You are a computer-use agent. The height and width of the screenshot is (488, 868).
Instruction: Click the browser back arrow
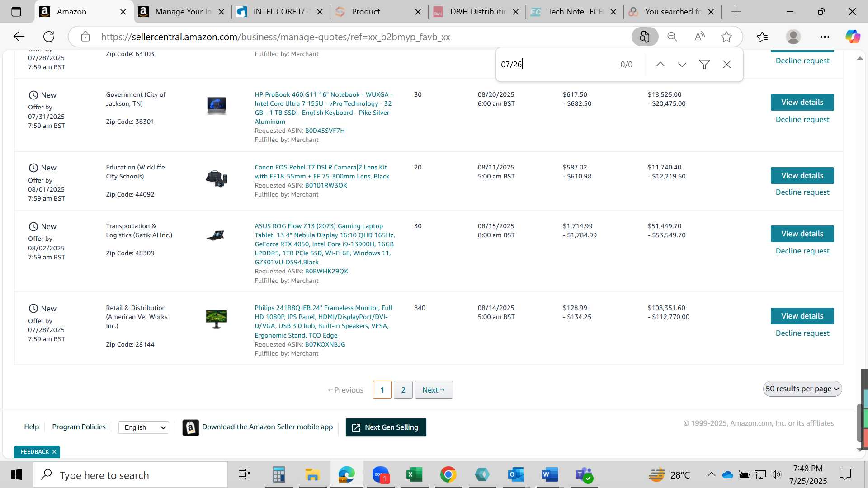click(x=19, y=37)
